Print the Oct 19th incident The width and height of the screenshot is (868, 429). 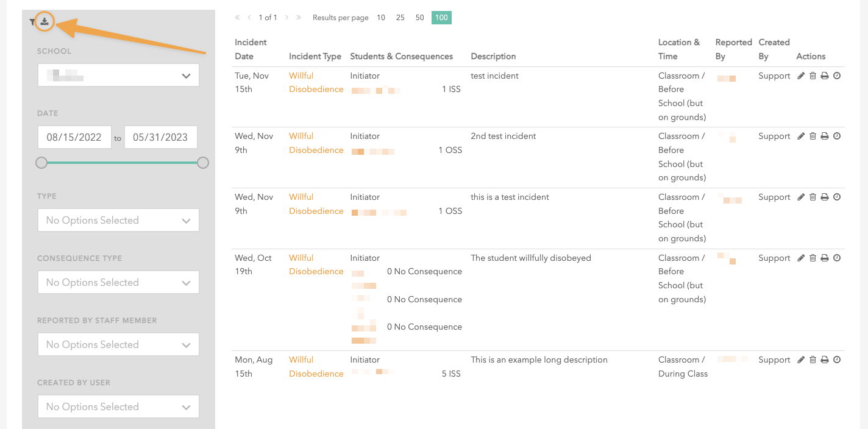click(825, 258)
